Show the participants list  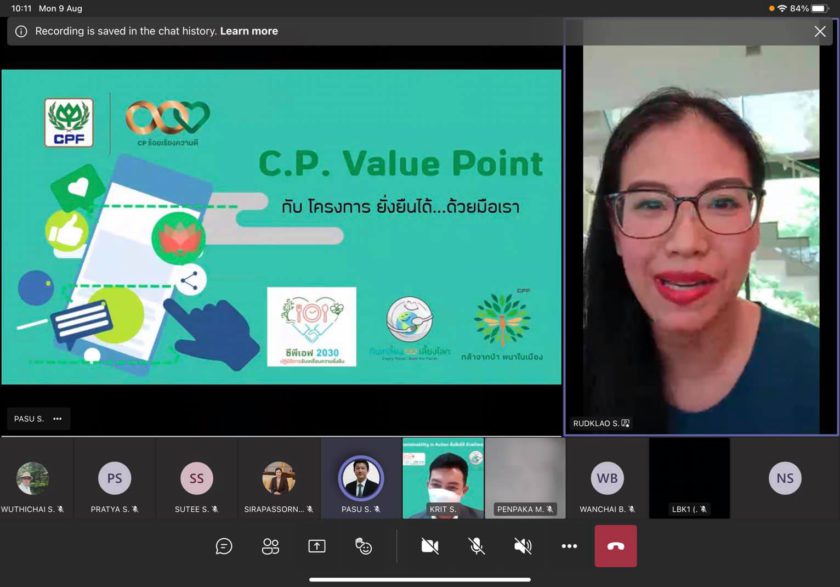(270, 546)
